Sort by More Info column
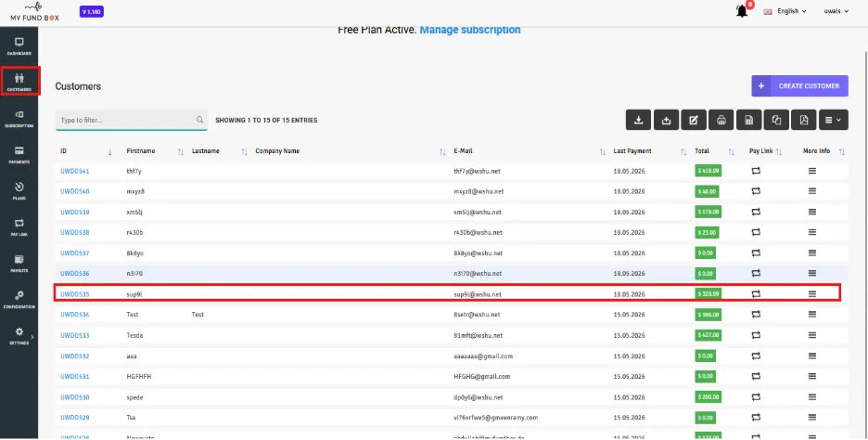The width and height of the screenshot is (868, 440). point(842,151)
